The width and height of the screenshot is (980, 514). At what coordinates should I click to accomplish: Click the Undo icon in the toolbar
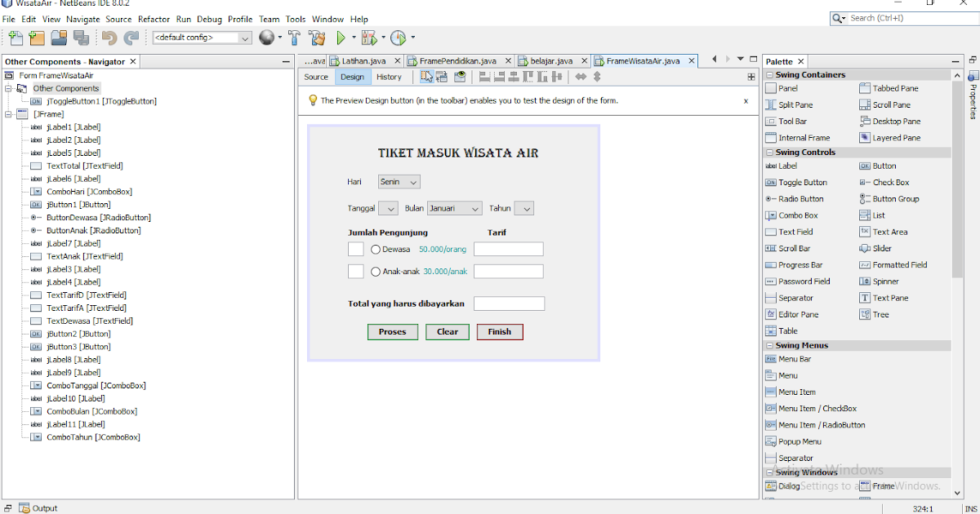109,38
